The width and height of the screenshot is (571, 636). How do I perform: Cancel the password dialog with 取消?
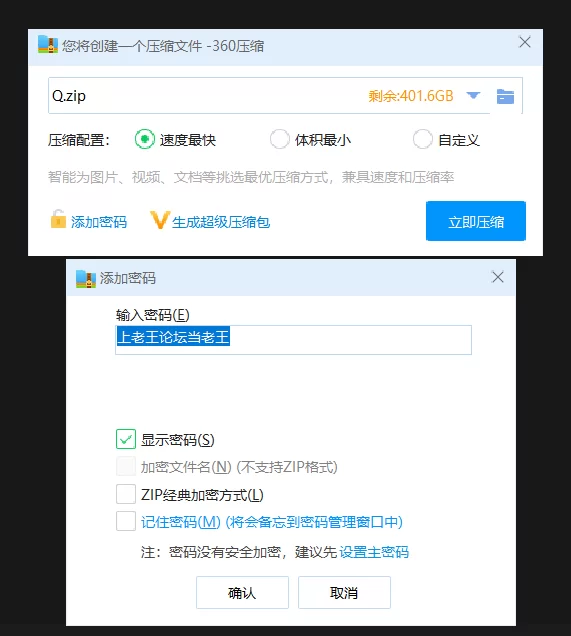[344, 593]
